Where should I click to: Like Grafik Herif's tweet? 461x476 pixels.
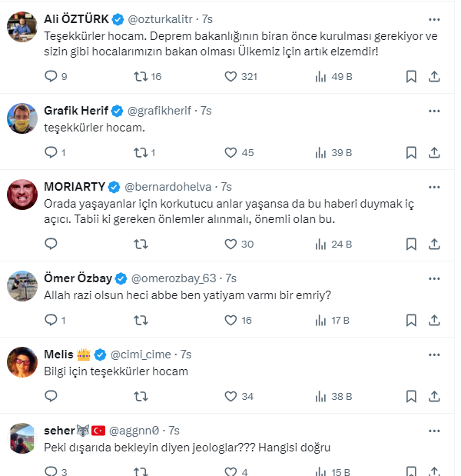(x=230, y=152)
